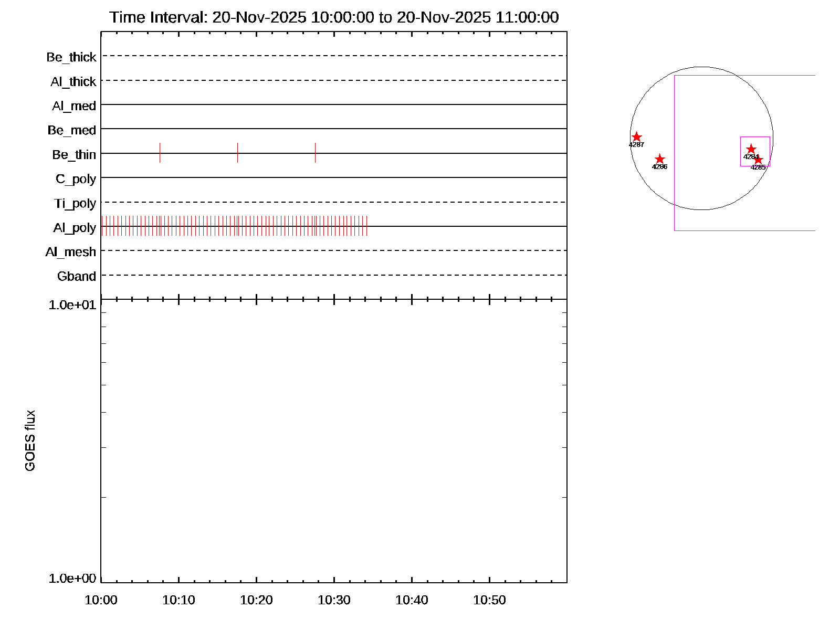The height and width of the screenshot is (630, 840).
Task: Click the final Al_poly red exposure tick
Action: (366, 226)
